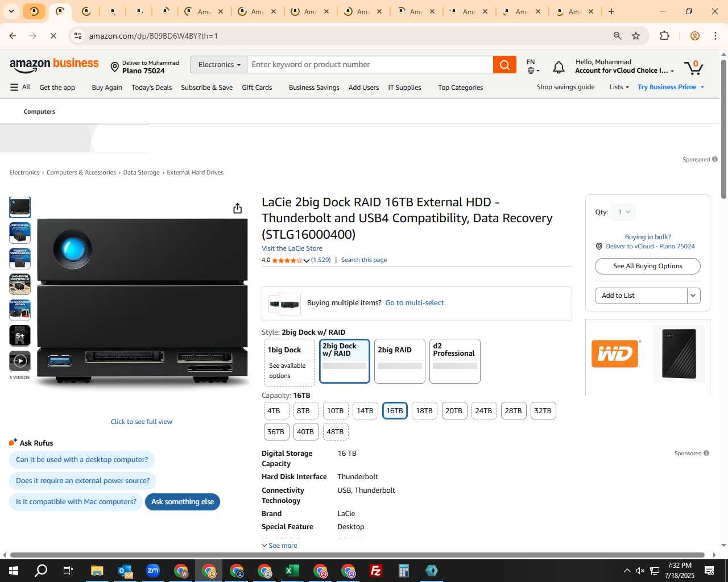Open Windows Start menu
Screen dimensions: 728x582
pos(13,571)
